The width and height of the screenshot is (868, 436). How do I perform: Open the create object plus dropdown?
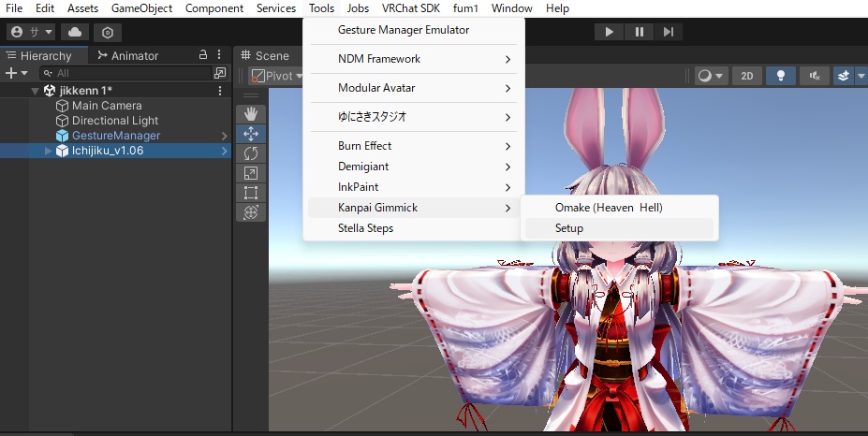[x=16, y=73]
